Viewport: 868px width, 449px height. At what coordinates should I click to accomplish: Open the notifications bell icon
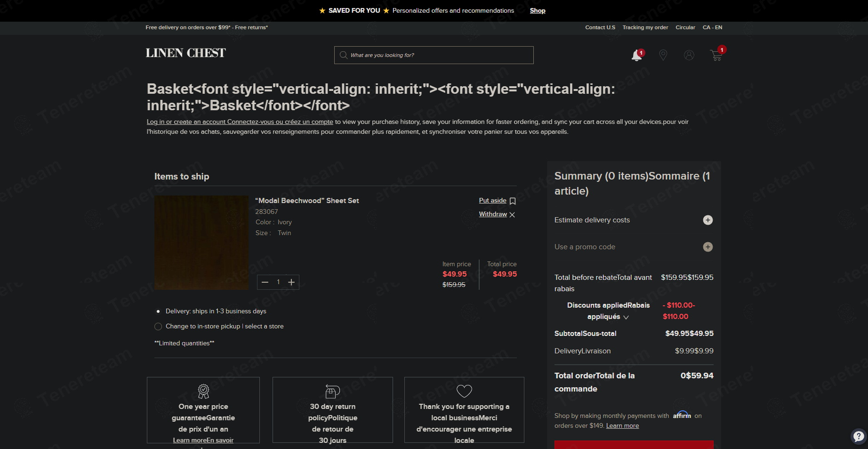point(637,55)
